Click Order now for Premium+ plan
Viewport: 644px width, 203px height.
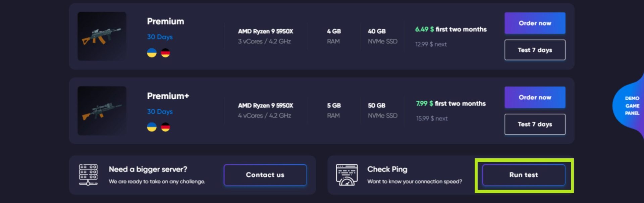pos(535,97)
